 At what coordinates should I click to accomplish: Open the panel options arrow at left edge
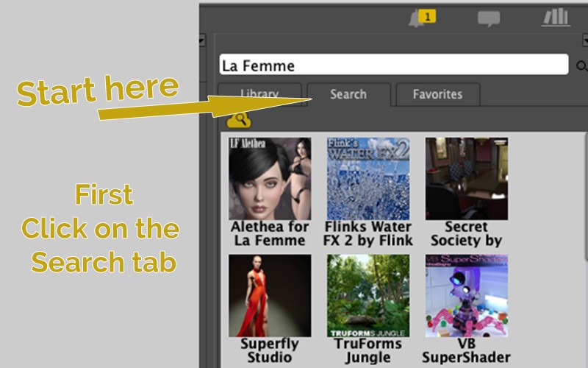tap(201, 40)
